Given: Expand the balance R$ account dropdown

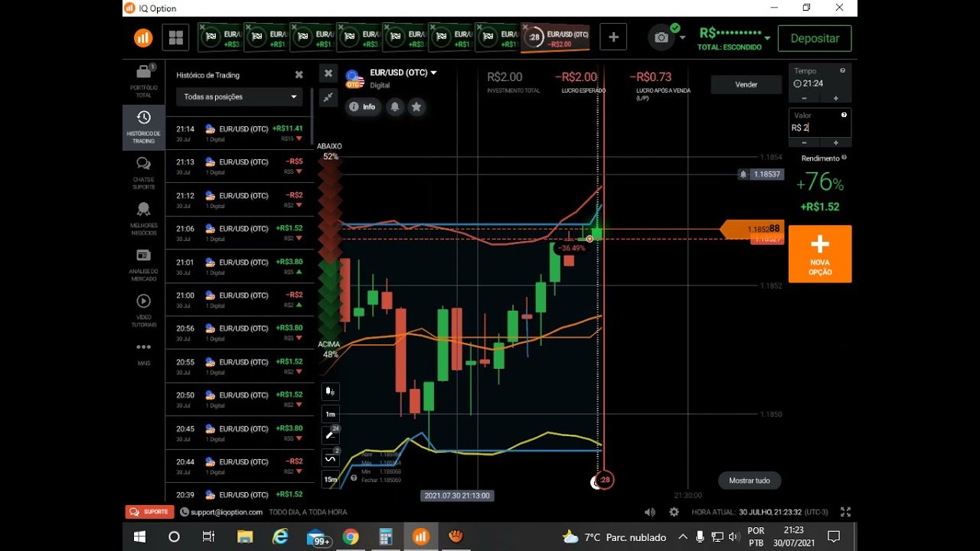Looking at the screenshot, I should pyautogui.click(x=767, y=37).
